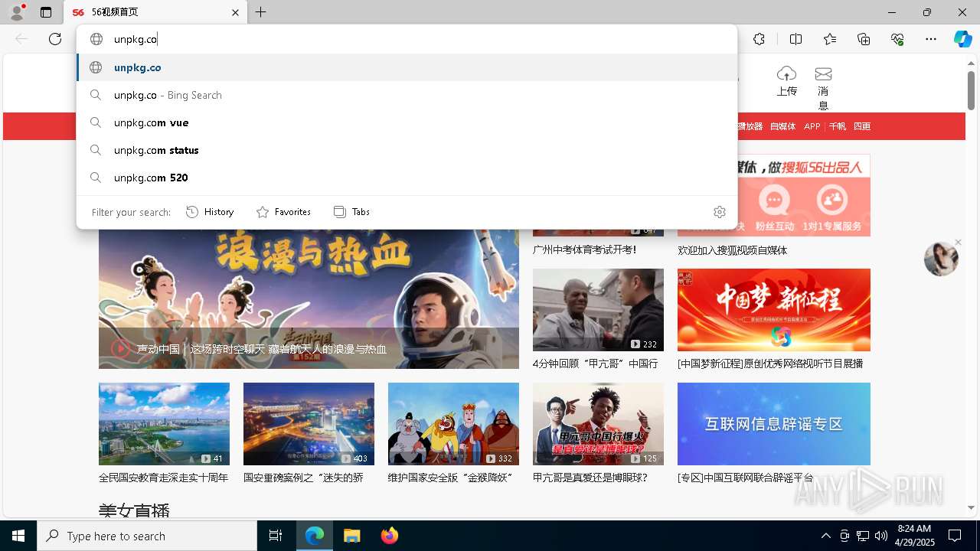Image resolution: width=980 pixels, height=551 pixels.
Task: Select the unpkg.co URL suggestion
Action: pyautogui.click(x=407, y=67)
